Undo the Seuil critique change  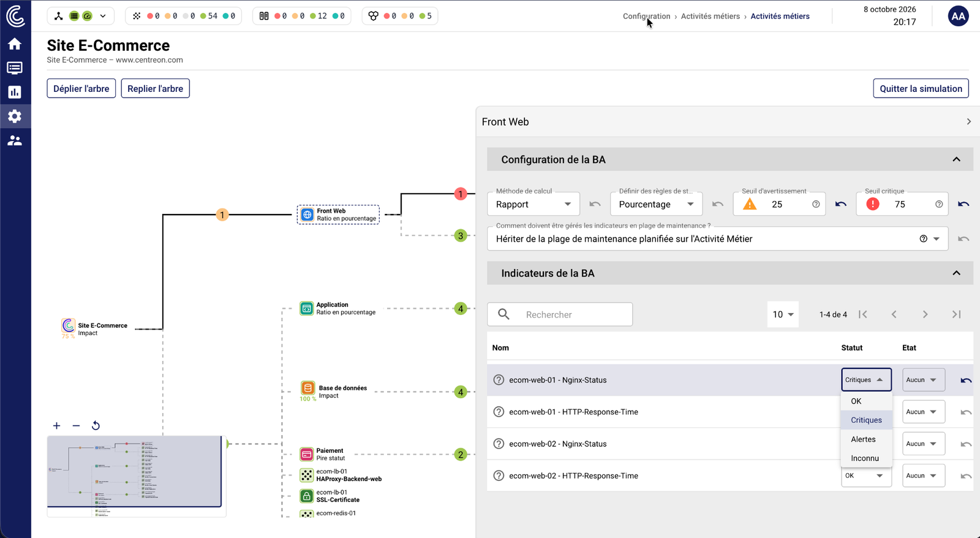963,204
